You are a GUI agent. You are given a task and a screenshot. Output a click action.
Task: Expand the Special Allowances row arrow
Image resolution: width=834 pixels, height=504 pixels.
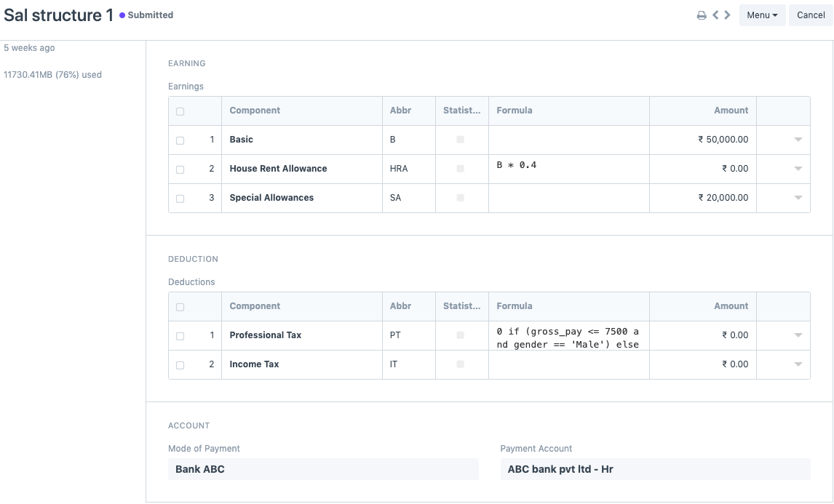(798, 198)
